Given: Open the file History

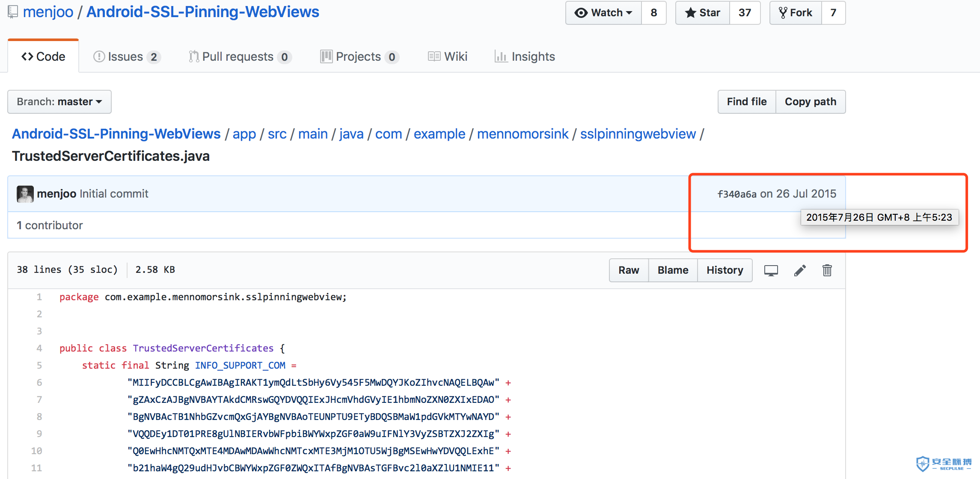Looking at the screenshot, I should pos(725,270).
